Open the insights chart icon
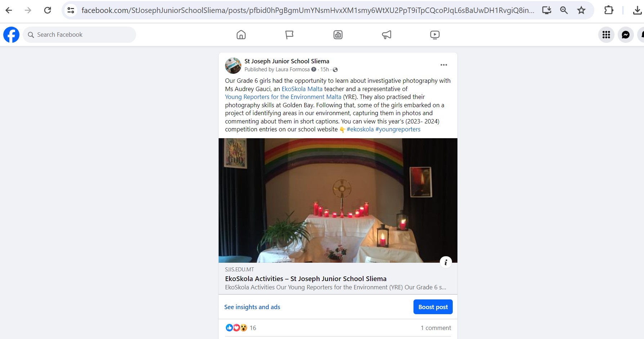644x339 pixels. (338, 35)
